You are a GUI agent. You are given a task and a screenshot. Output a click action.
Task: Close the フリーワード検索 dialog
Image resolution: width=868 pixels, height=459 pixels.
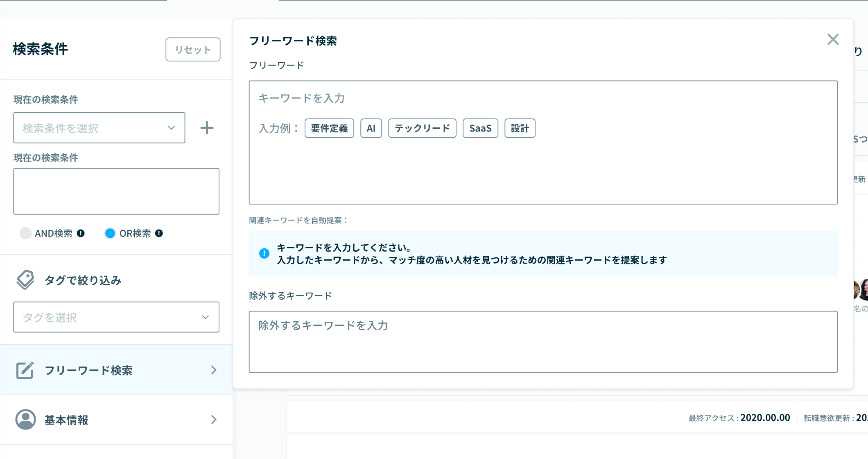(x=833, y=39)
